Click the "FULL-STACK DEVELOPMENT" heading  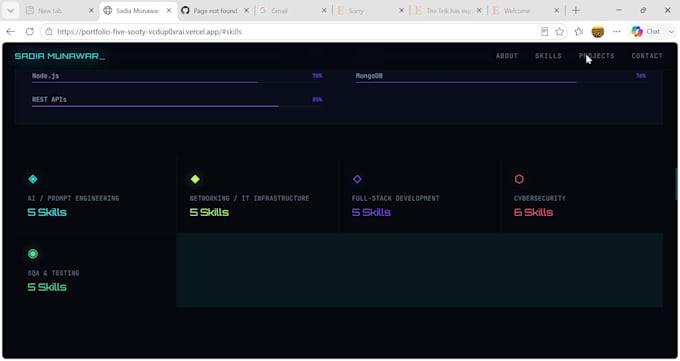pyautogui.click(x=396, y=198)
